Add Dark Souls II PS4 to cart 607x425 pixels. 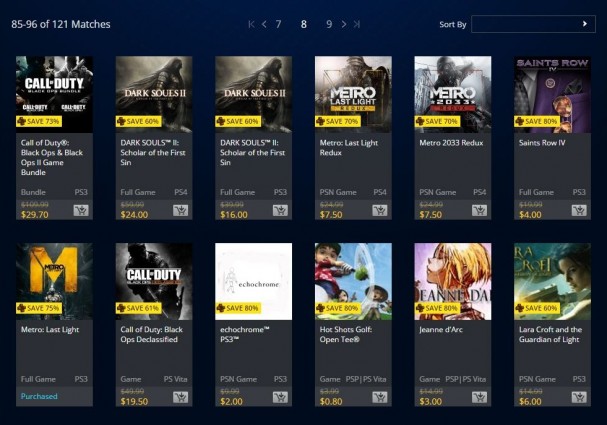point(180,211)
